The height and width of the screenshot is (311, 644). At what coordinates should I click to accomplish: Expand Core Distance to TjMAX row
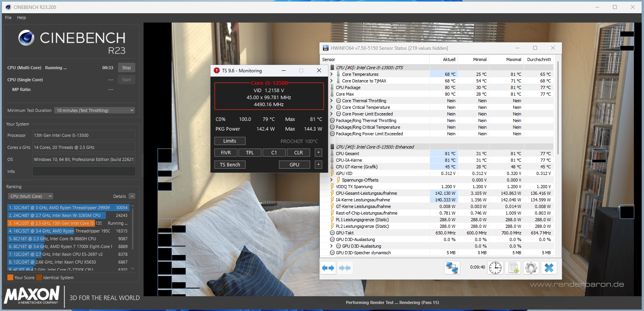coord(332,81)
